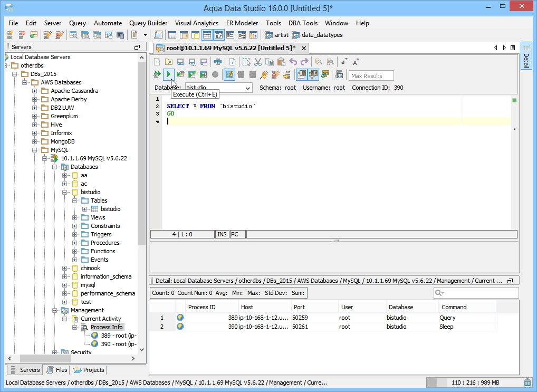Collapse the MySQL folder node
Screen dimensions: 537x392
click(34, 150)
